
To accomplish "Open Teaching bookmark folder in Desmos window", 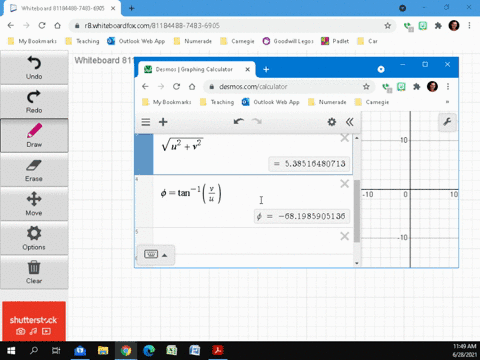I will (217, 102).
